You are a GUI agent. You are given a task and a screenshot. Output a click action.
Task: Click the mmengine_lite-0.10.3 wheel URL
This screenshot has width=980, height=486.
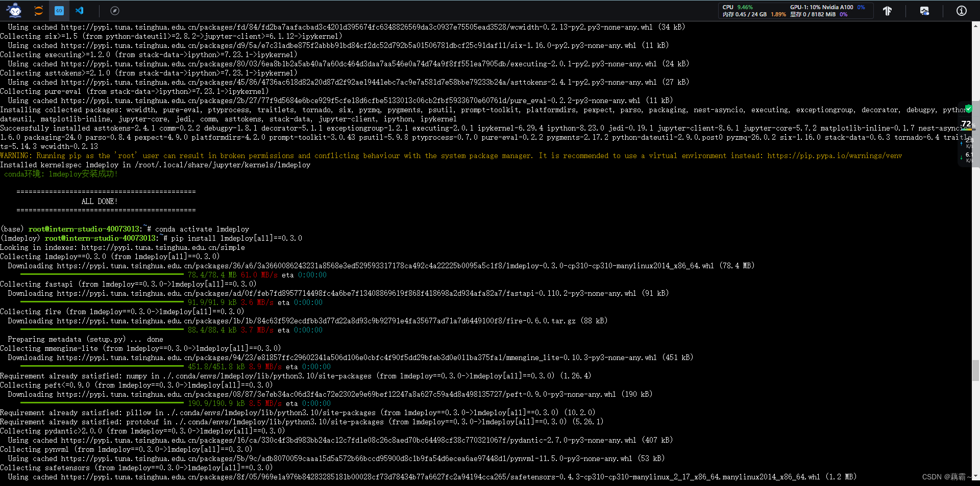357,357
